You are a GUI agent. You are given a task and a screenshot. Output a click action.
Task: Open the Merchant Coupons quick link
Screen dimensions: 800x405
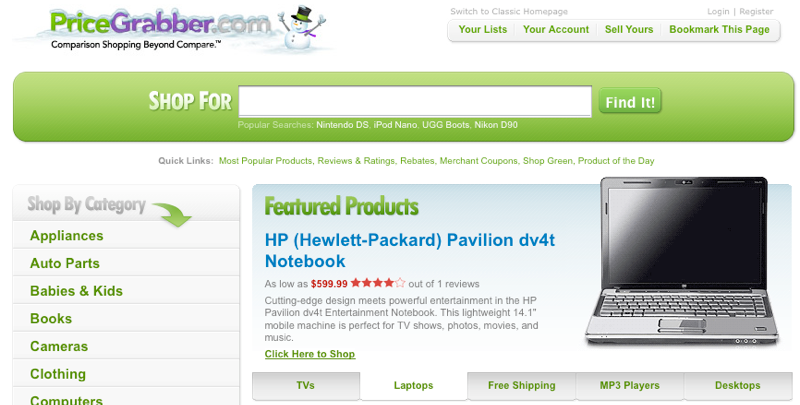click(x=479, y=161)
